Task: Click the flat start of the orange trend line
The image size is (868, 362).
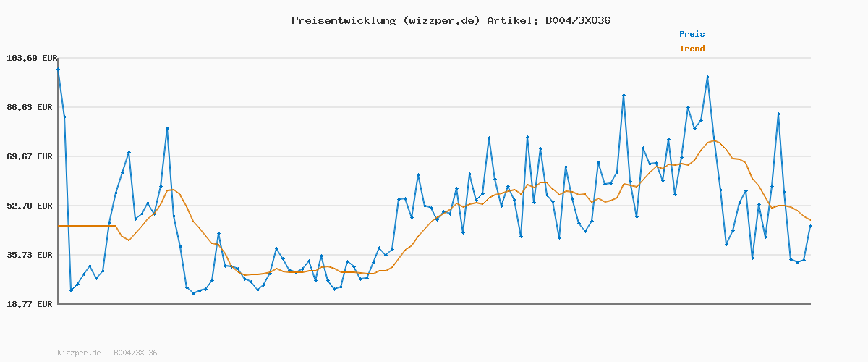Action: 87,226
